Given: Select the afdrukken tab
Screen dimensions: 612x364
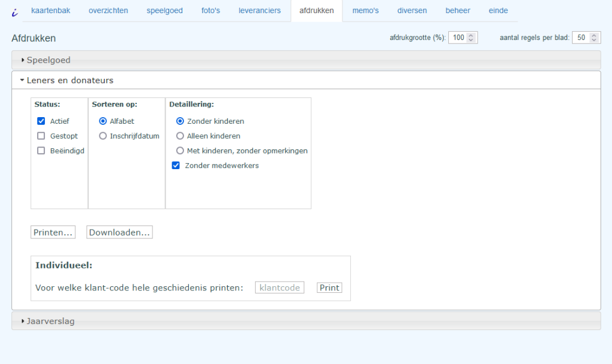Looking at the screenshot, I should 317,11.
